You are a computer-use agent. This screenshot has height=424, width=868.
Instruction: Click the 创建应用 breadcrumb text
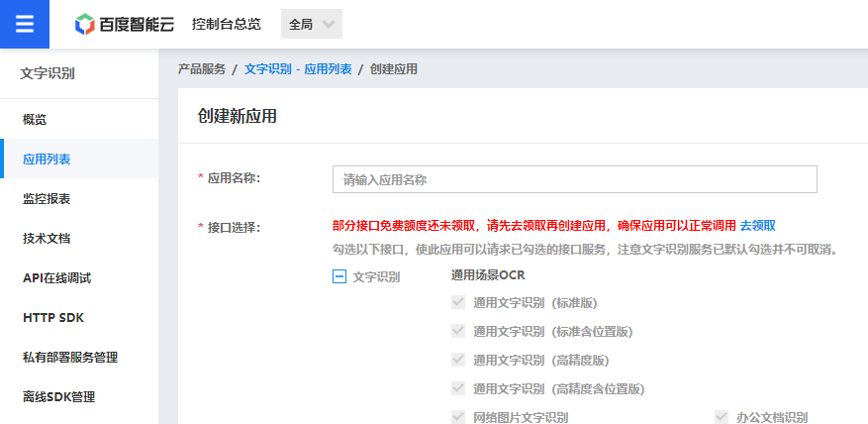[394, 69]
